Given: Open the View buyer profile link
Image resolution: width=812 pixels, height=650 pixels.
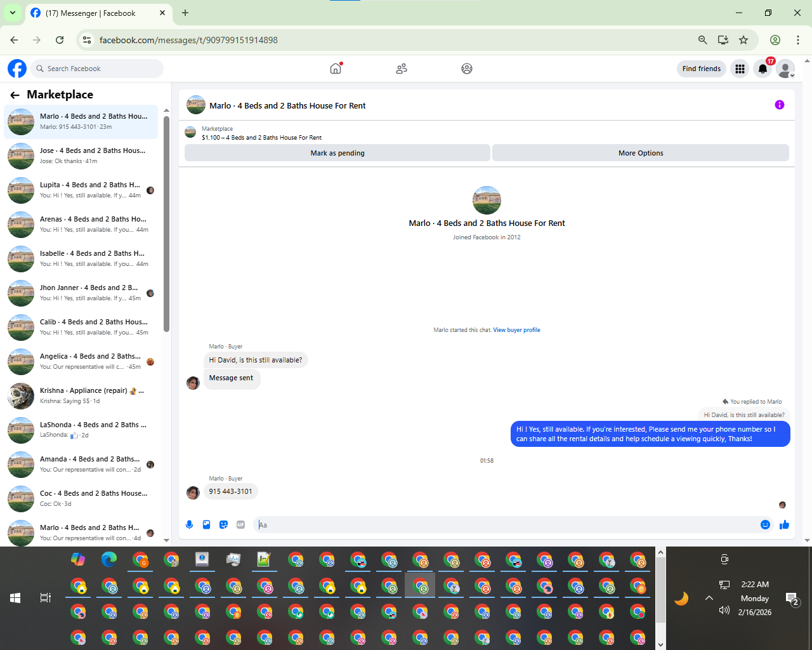Looking at the screenshot, I should 516,330.
